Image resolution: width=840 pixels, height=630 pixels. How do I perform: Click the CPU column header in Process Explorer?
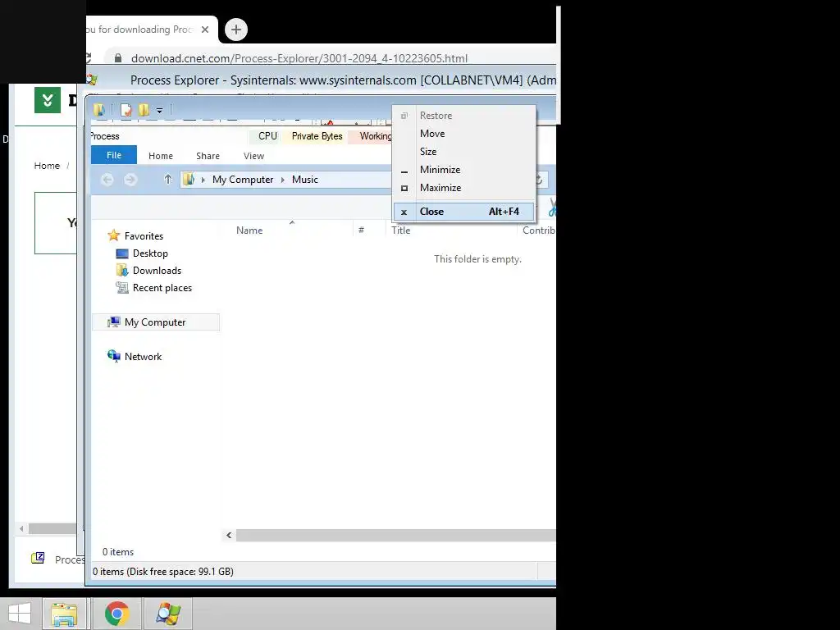[x=267, y=136]
